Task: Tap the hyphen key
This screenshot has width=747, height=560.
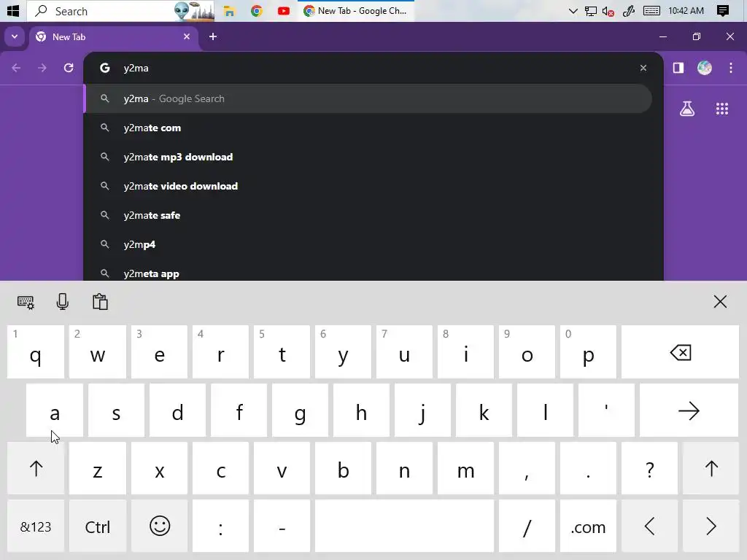Action: 282,526
